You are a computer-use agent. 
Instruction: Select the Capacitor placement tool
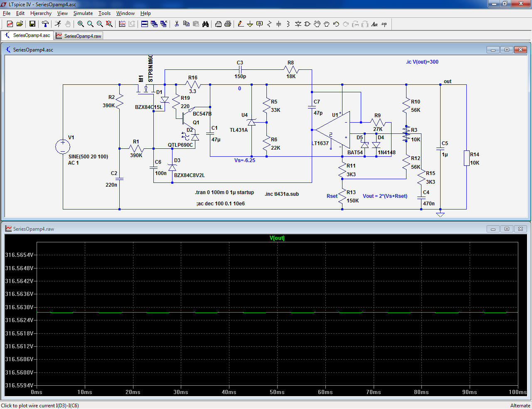279,24
